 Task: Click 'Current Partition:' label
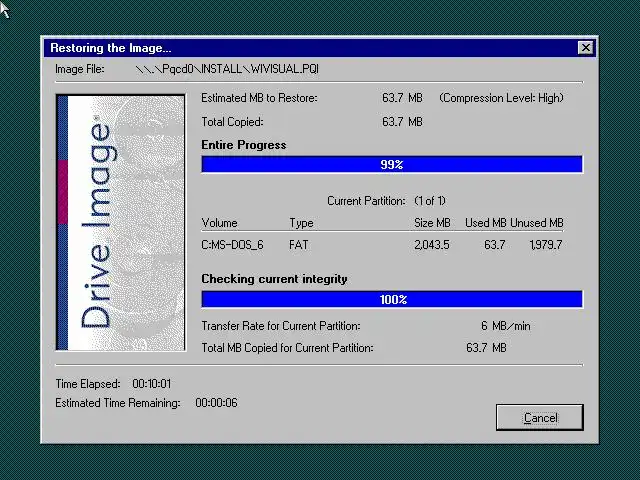coord(366,201)
